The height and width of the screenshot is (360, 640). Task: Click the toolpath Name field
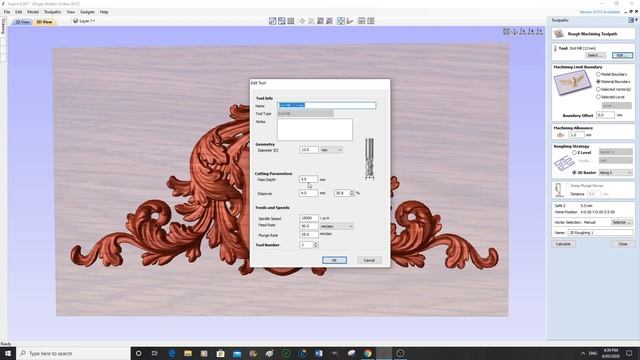(600, 233)
